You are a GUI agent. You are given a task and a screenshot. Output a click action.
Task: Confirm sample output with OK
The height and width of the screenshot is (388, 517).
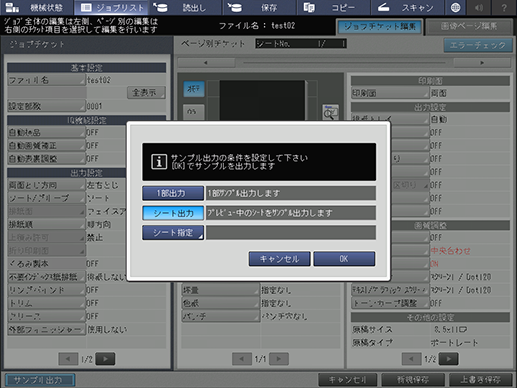tap(344, 259)
